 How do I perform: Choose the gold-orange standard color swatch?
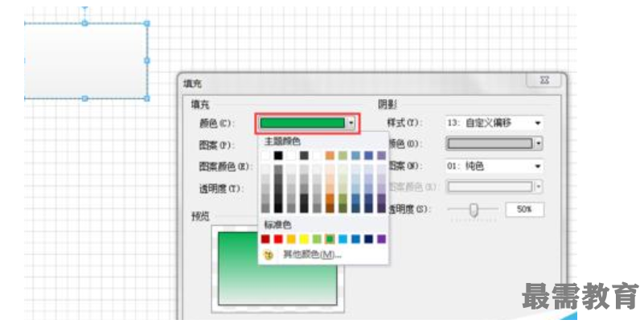291,239
